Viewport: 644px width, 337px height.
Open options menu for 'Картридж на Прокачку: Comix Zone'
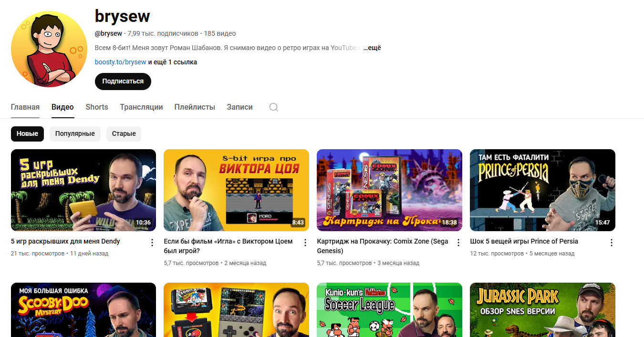458,243
